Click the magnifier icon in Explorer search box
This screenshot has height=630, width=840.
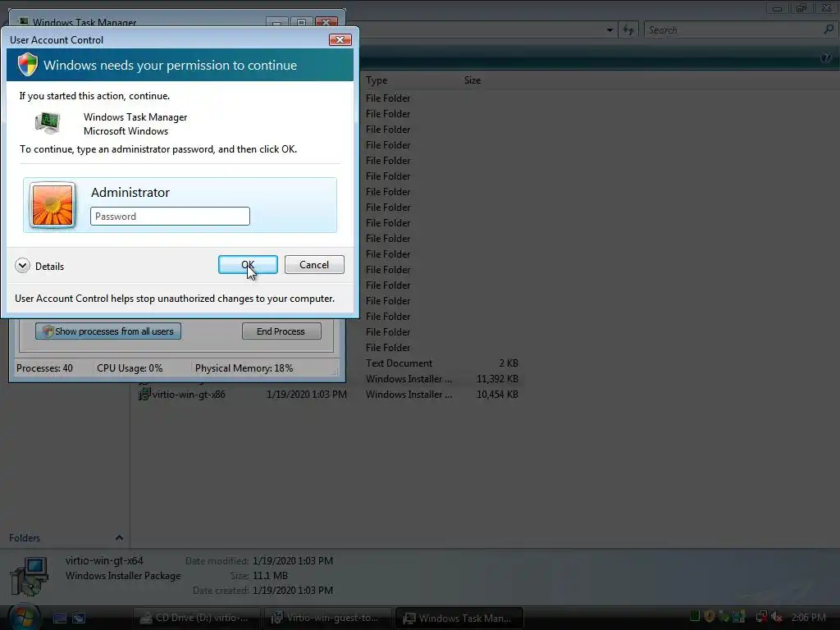(829, 30)
